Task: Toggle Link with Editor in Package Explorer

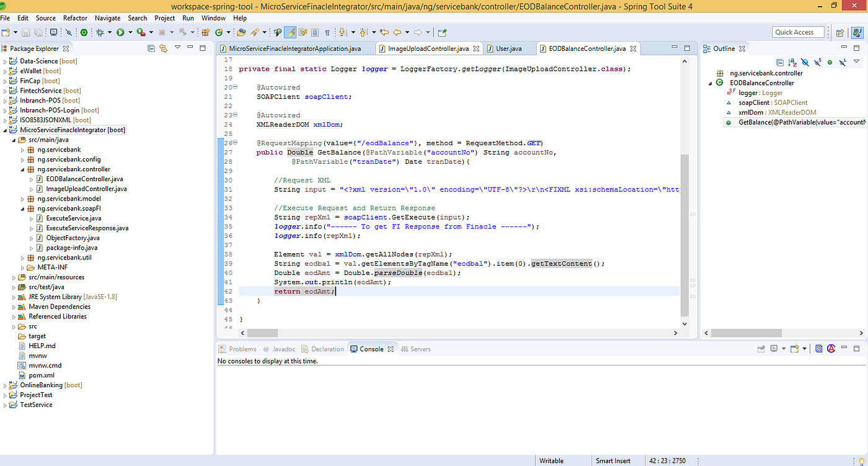Action: click(163, 48)
